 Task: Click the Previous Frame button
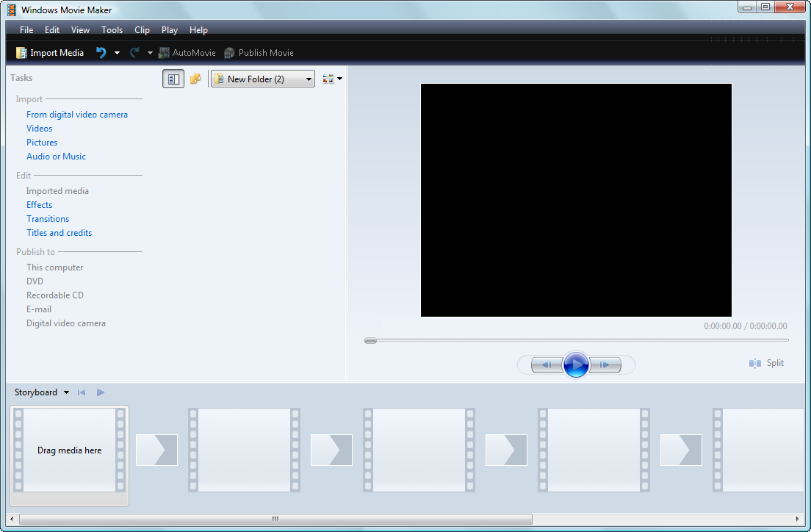point(546,364)
